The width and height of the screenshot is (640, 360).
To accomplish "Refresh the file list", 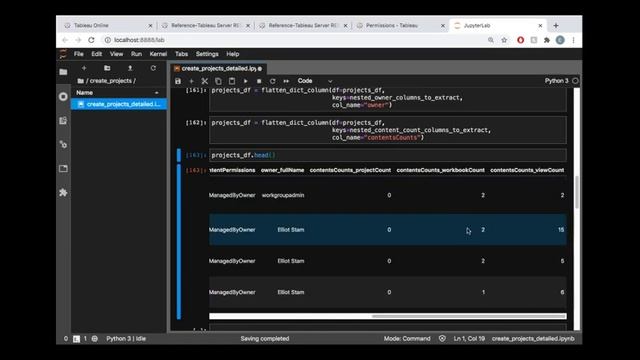I will pyautogui.click(x=153, y=68).
